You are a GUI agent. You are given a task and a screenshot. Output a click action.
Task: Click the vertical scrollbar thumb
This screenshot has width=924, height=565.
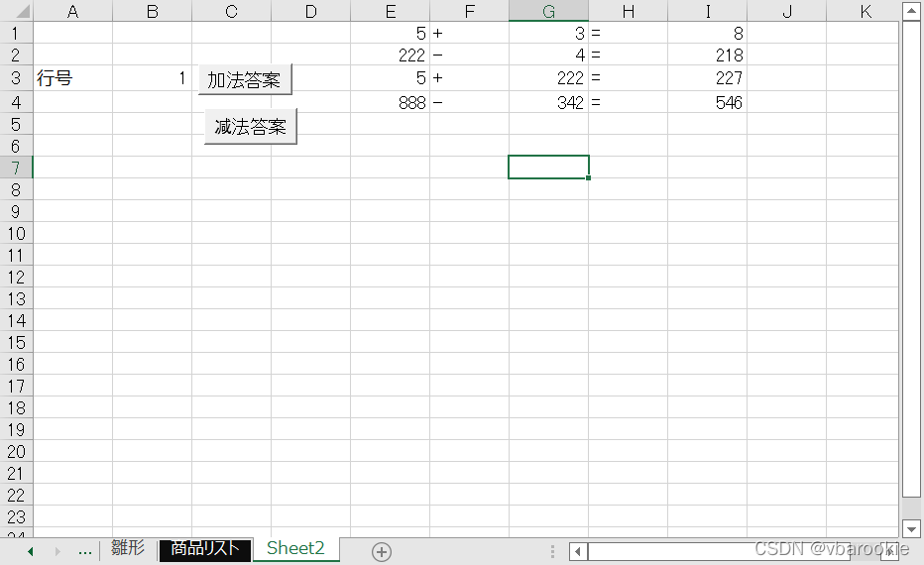coord(911,260)
